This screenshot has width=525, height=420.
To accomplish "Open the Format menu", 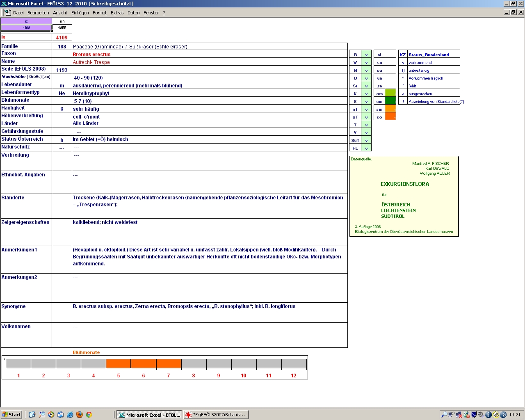I will coord(100,13).
